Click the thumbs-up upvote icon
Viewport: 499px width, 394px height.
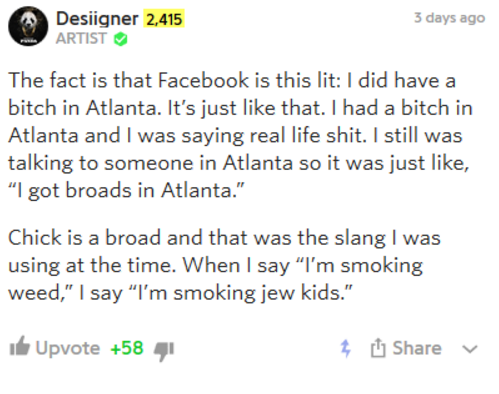click(20, 346)
